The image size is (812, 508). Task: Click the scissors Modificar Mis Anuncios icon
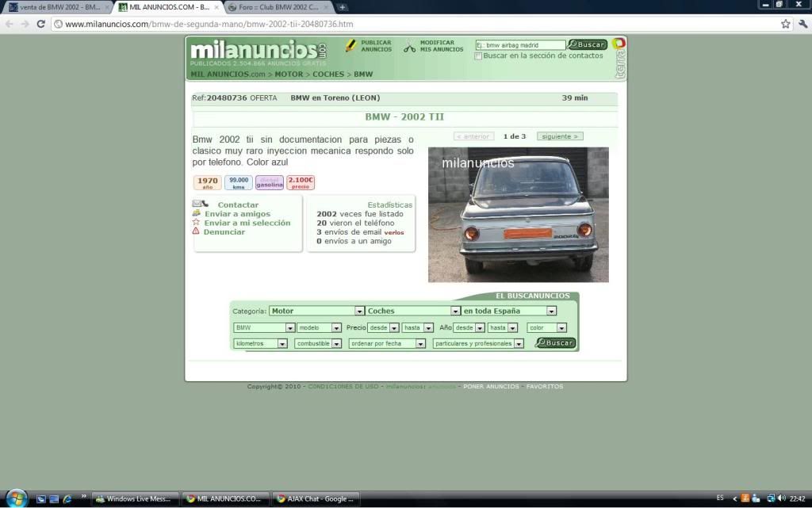409,47
